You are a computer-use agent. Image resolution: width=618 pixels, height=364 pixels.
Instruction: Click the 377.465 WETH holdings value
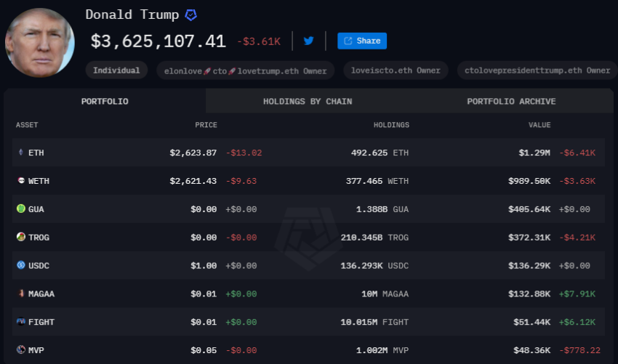pyautogui.click(x=377, y=181)
